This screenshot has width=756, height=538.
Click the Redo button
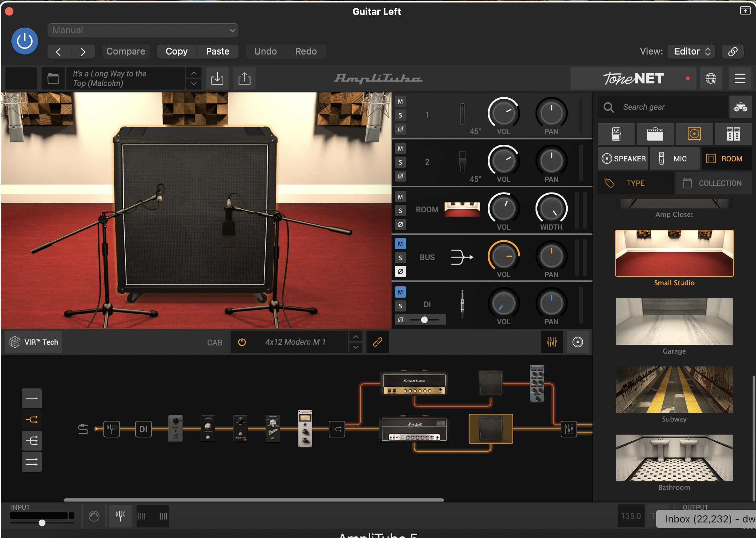[x=306, y=52]
